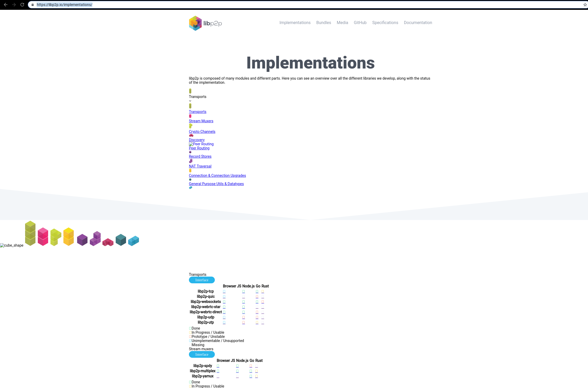The height and width of the screenshot is (388, 588).
Task: Open Connection & Connection Upgrades link
Action: [217, 176]
